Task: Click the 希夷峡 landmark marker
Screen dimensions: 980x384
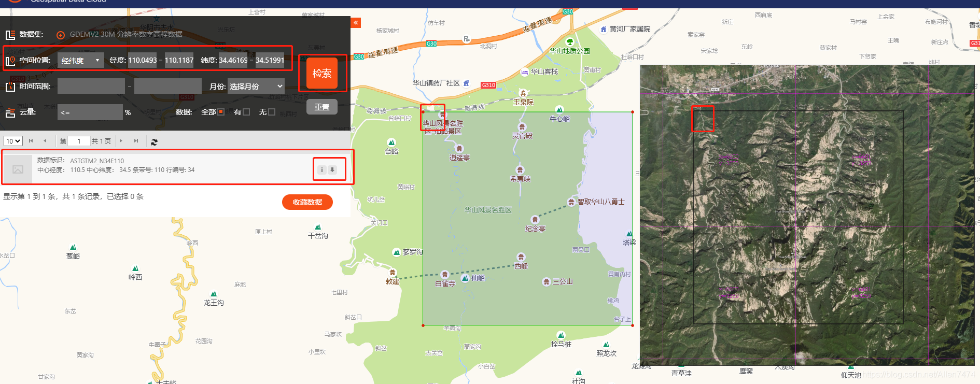Action: (x=520, y=170)
